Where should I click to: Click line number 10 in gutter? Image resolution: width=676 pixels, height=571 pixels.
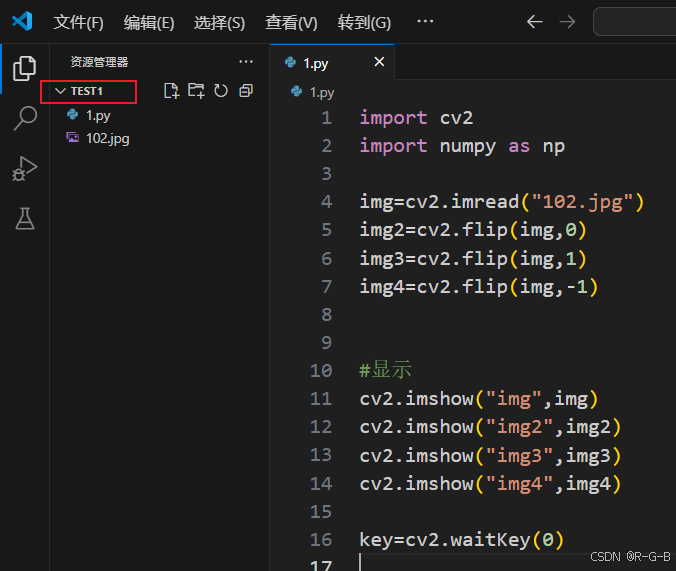pos(321,371)
